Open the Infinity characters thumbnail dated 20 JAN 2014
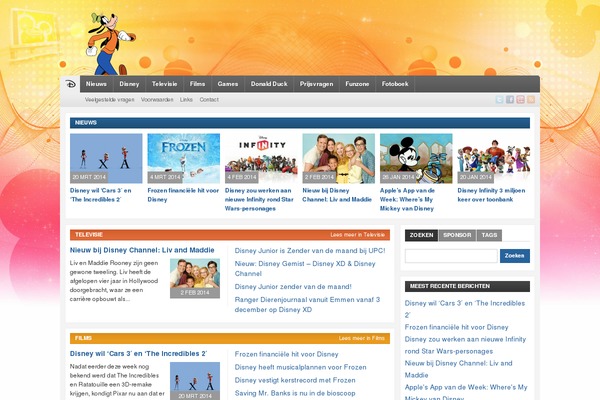Viewport: 600px width, 400px height. coord(494,158)
